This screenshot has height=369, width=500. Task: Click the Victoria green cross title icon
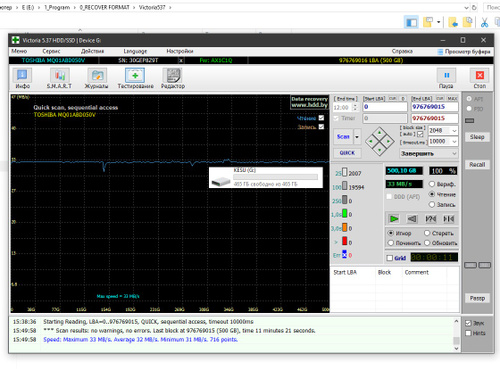(x=15, y=40)
